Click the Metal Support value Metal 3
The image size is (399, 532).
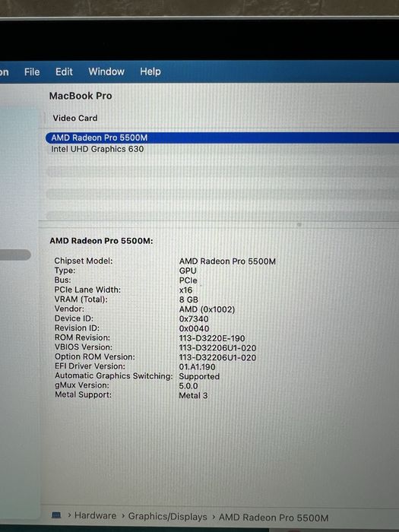pos(193,396)
